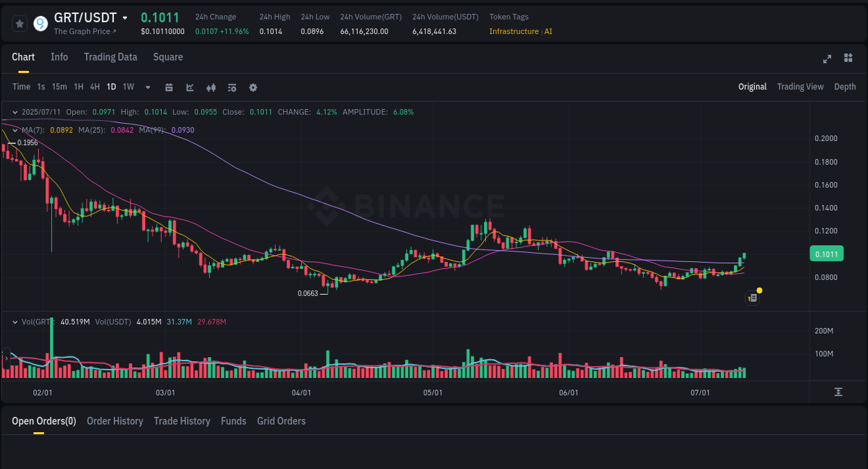Open the interval calendar icon
This screenshot has height=469, width=868.
coord(169,87)
